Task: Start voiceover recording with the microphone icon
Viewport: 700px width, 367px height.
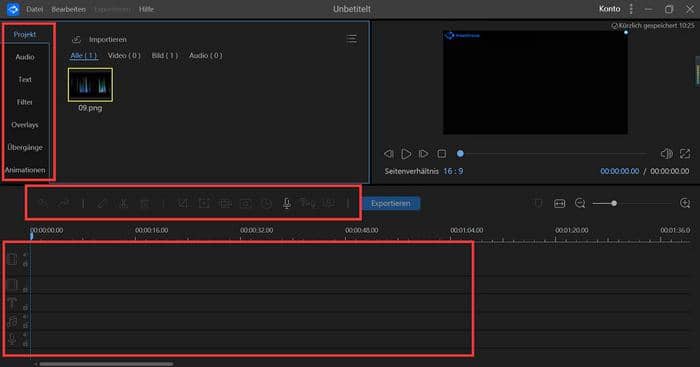Action: pos(287,204)
